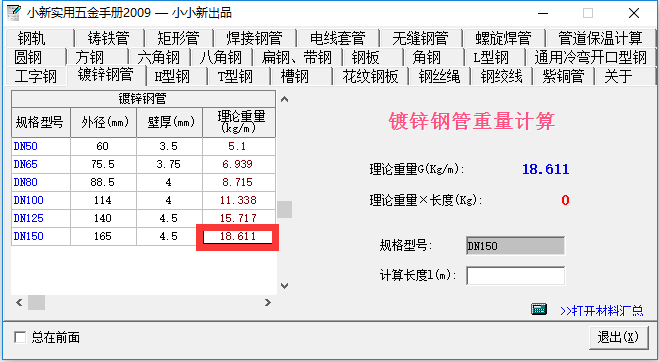Open the 扁钢、带钢 tab
Viewport: 660px width, 362px height.
click(x=297, y=57)
